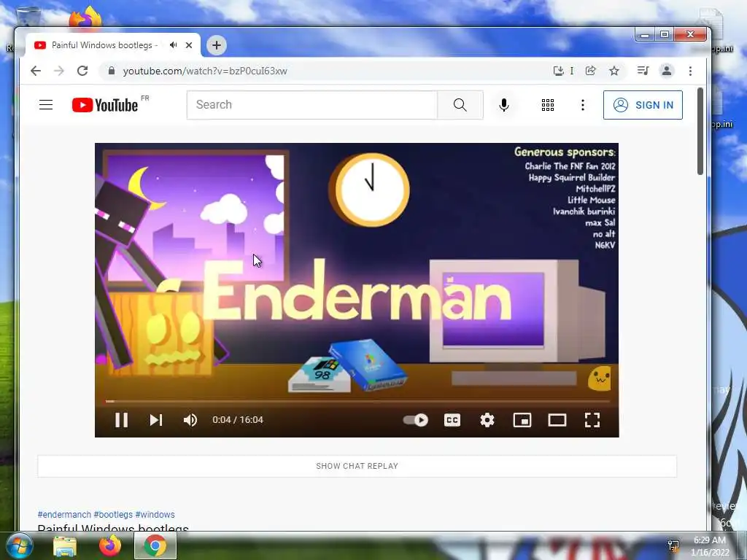This screenshot has height=560, width=747.
Task: Toggle the autoplay switch
Action: tap(416, 420)
